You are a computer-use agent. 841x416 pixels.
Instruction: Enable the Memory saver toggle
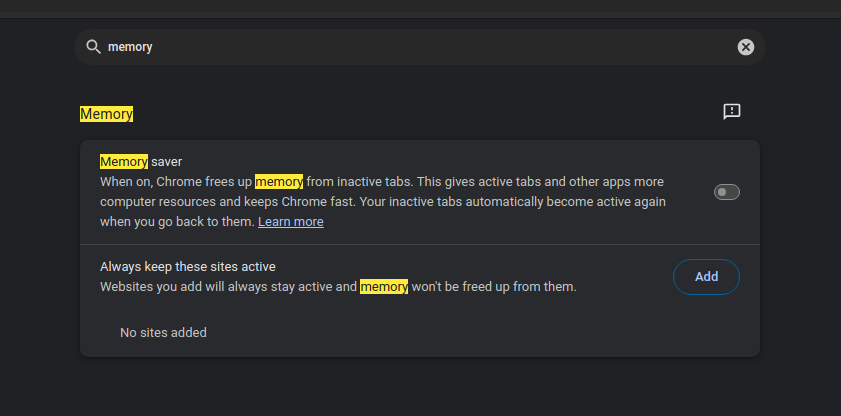(x=727, y=192)
